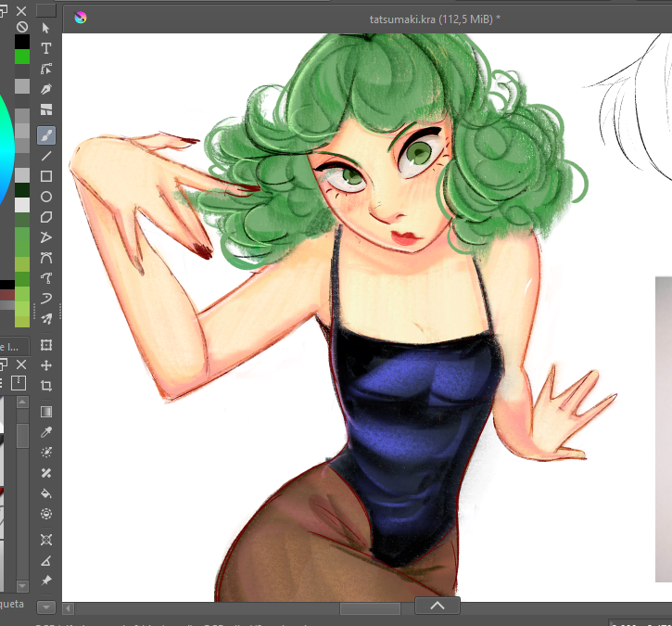Click the Krita logo in title bar
The image size is (672, 626).
click(80, 18)
